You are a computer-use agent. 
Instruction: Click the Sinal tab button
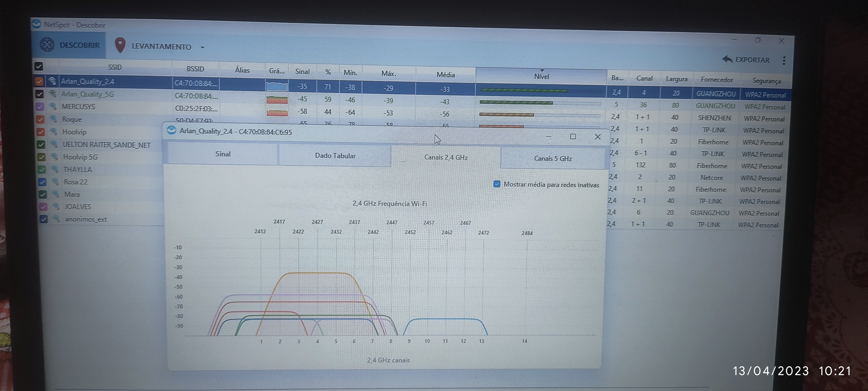223,154
